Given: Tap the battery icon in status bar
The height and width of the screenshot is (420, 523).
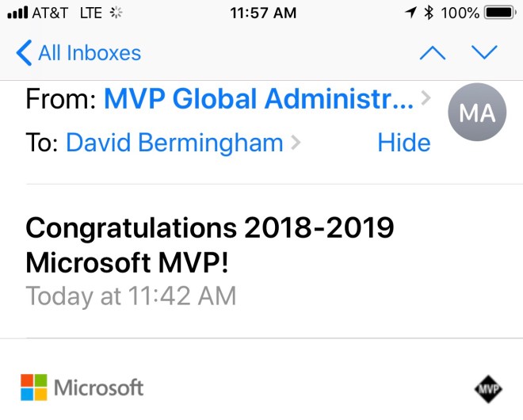Looking at the screenshot, I should [x=499, y=13].
